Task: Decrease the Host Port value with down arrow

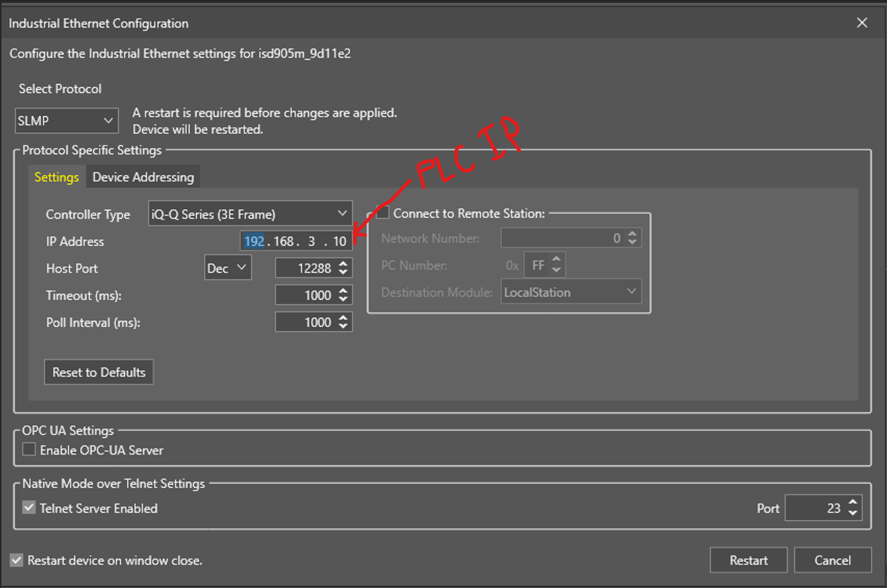Action: [344, 272]
